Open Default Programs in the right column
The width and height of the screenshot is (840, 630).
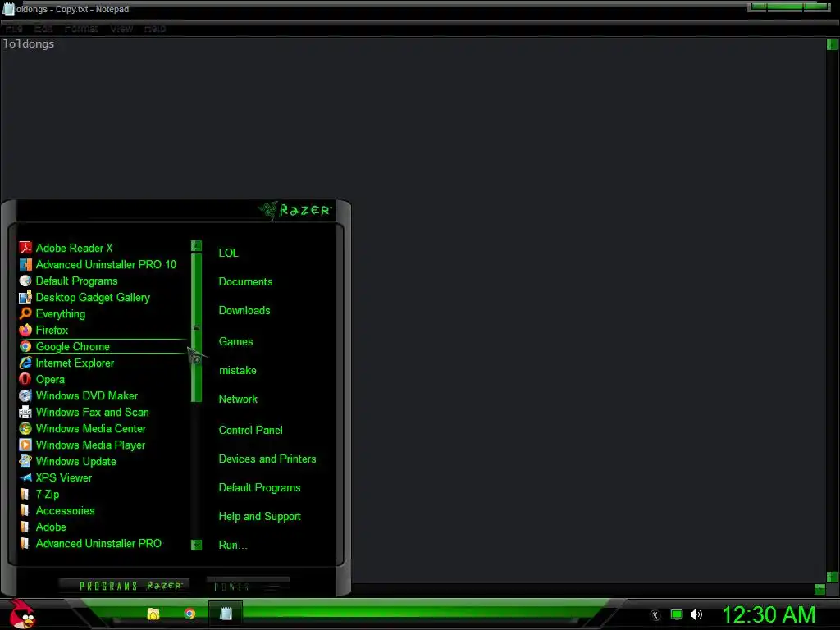point(259,488)
